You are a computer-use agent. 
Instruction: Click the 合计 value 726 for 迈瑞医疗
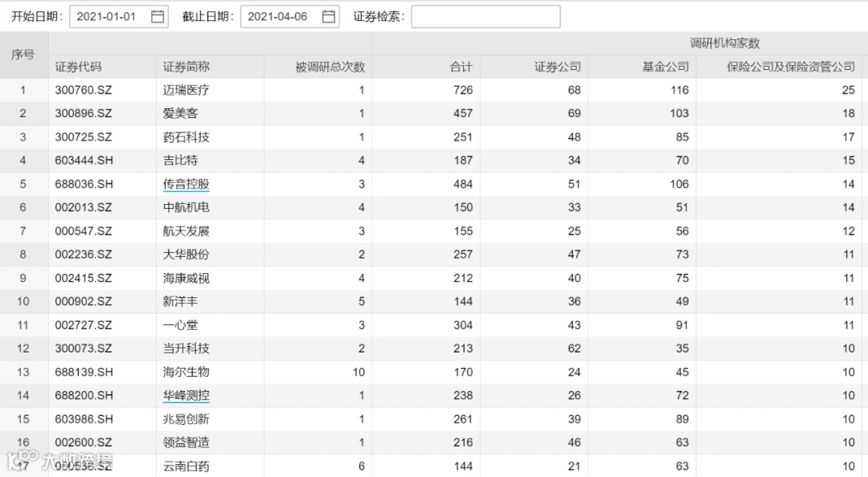(x=463, y=90)
